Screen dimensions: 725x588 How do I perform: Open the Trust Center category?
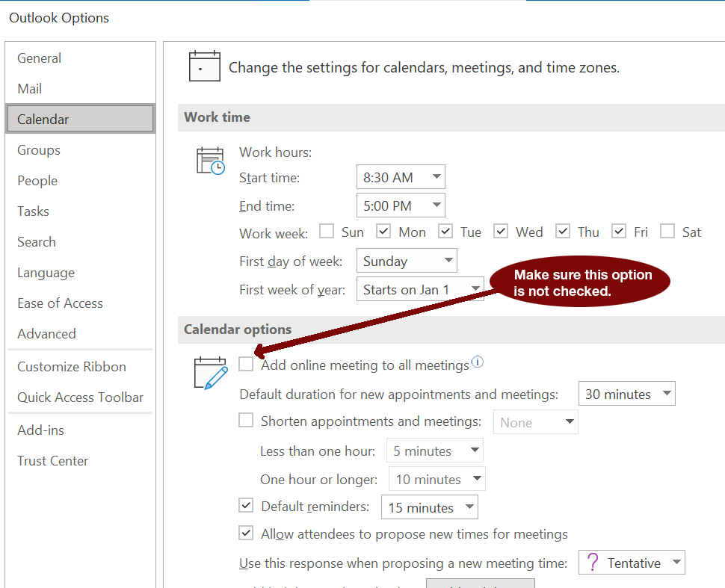coord(81,461)
